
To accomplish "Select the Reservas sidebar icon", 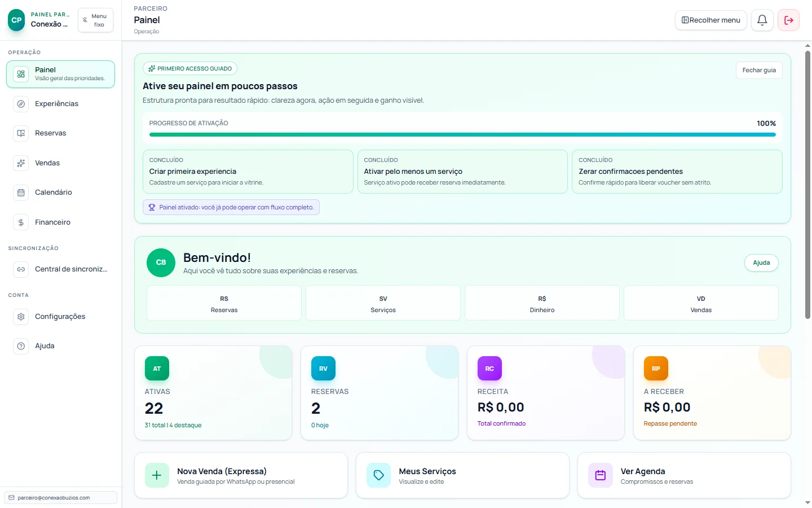I will click(x=20, y=133).
